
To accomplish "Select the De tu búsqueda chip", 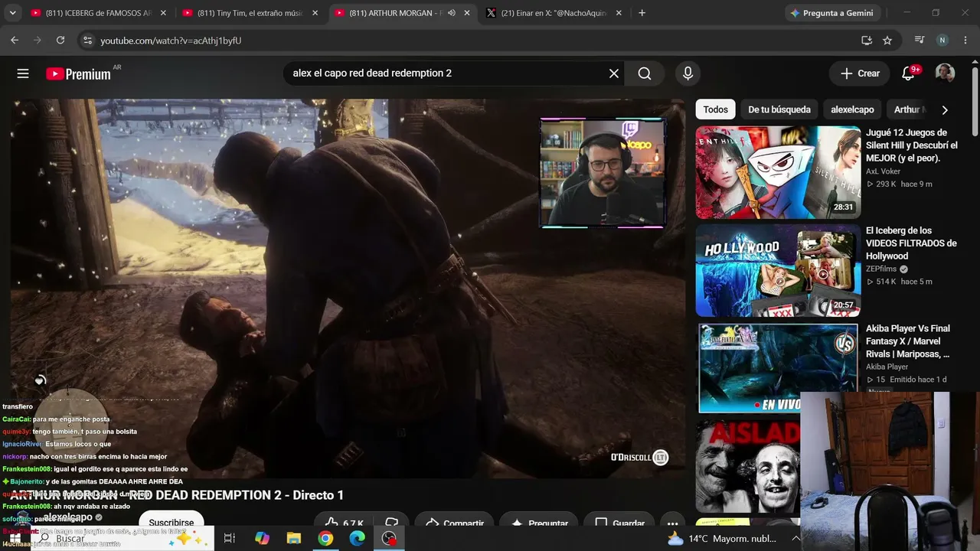I will click(x=779, y=109).
